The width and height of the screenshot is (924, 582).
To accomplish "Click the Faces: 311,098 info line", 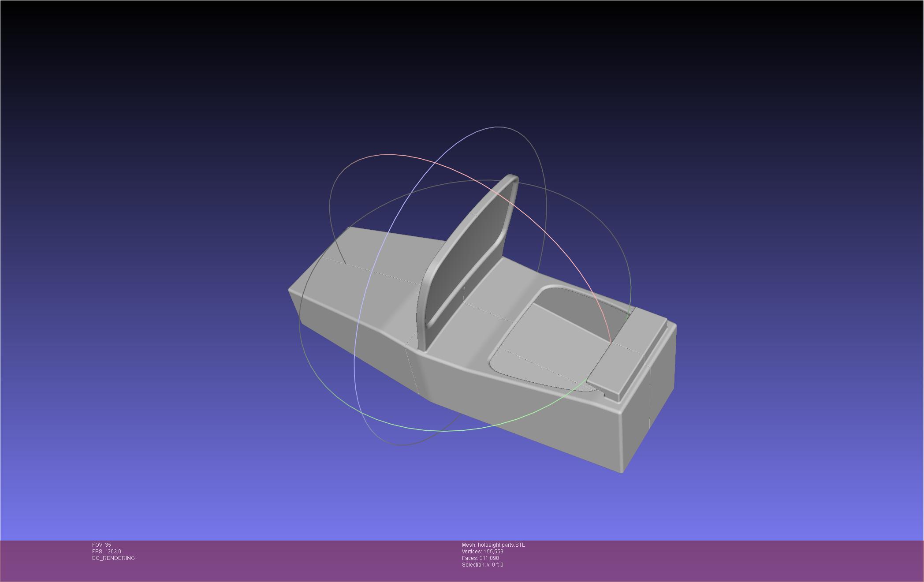I will [480, 558].
